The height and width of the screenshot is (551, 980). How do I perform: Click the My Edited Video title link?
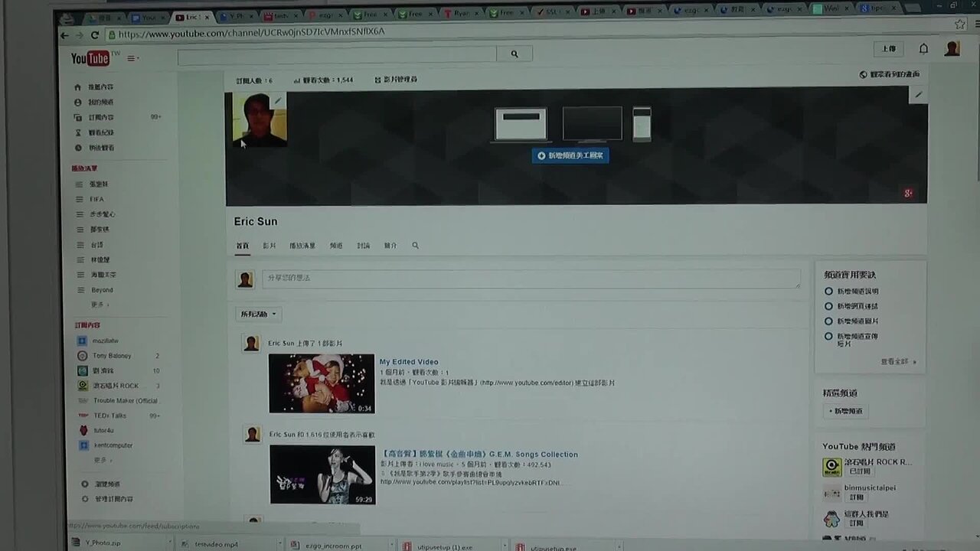coord(409,362)
